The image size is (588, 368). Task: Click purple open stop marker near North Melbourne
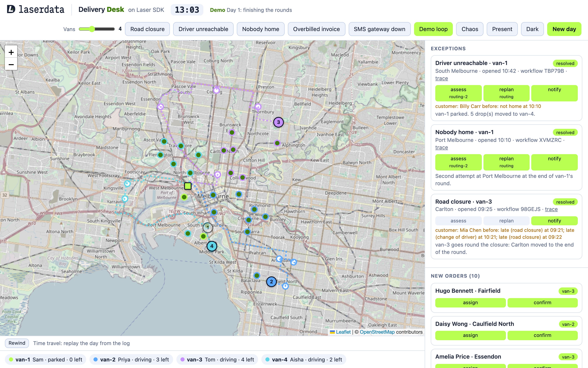pos(218,175)
